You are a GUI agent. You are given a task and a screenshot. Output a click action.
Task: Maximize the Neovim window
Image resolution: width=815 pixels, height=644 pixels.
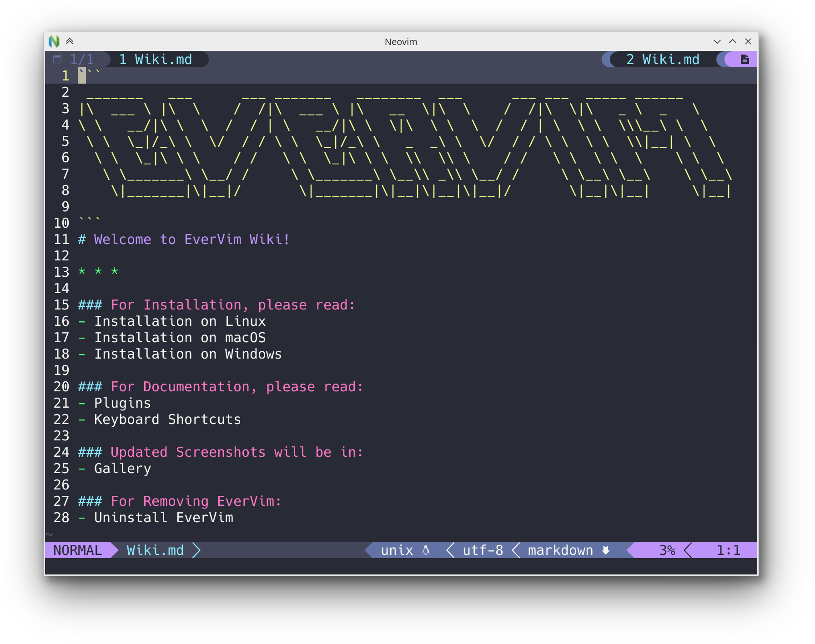pyautogui.click(x=733, y=41)
